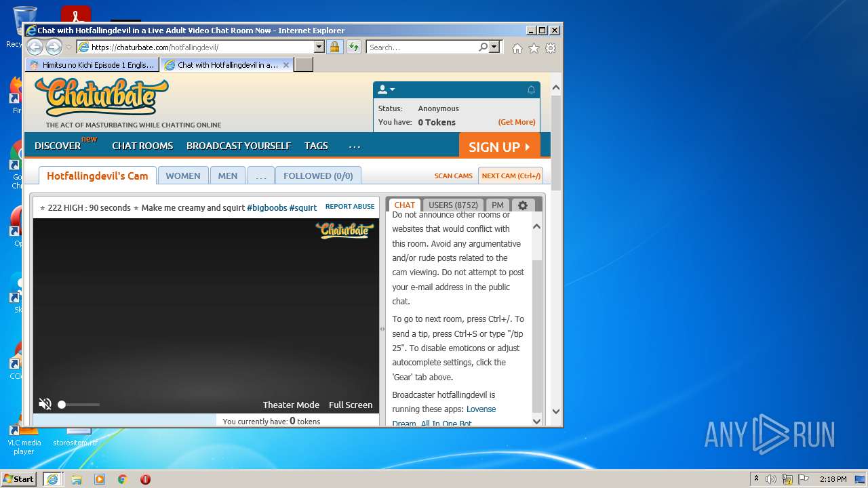The height and width of the screenshot is (488, 868).
Task: Open the DISCOVER menu item
Action: (x=58, y=146)
